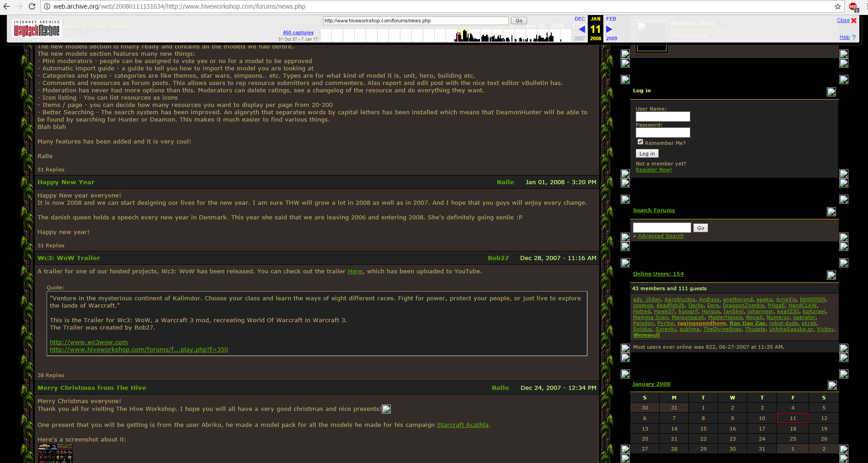This screenshot has width=868, height=463.
Task: Open user ragingspeedhorn's profile
Action: [701, 323]
